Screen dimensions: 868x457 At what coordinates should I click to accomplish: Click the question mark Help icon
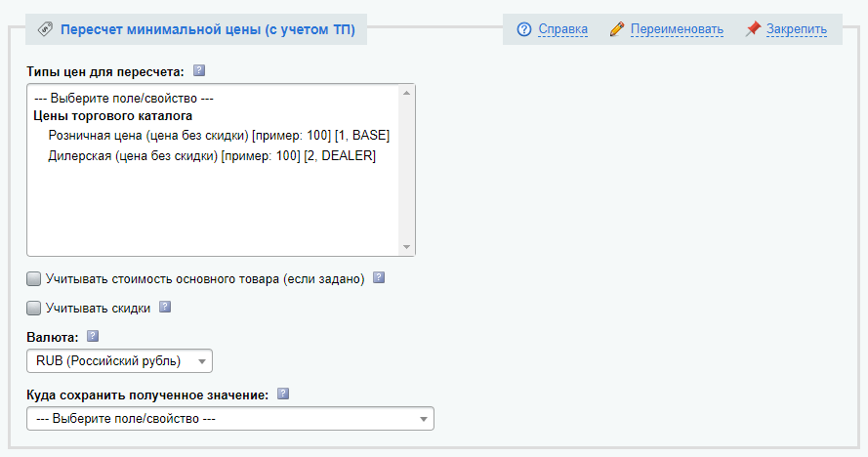pos(524,29)
